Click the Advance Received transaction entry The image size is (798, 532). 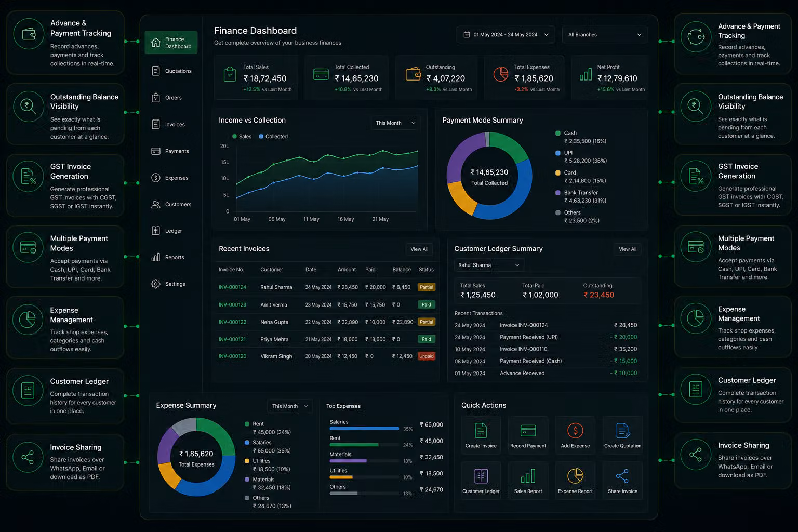point(546,373)
